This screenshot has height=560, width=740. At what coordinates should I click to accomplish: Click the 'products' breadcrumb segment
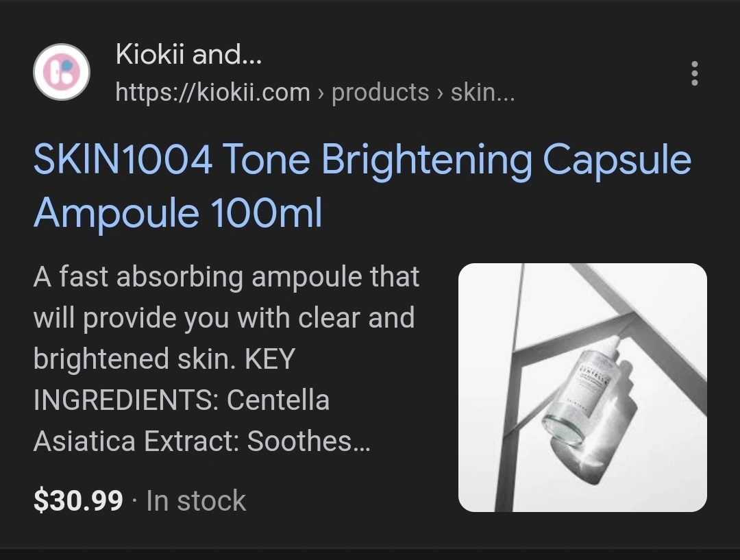[380, 93]
